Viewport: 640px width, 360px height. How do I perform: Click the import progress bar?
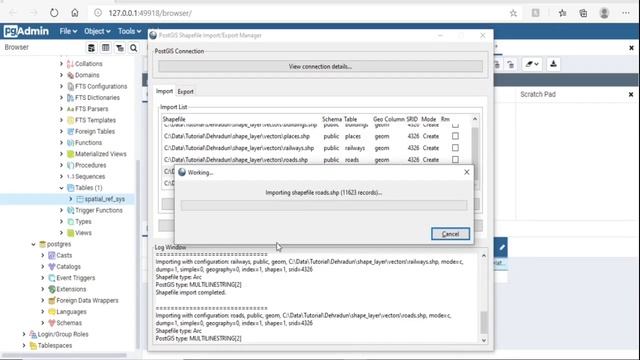(x=324, y=205)
